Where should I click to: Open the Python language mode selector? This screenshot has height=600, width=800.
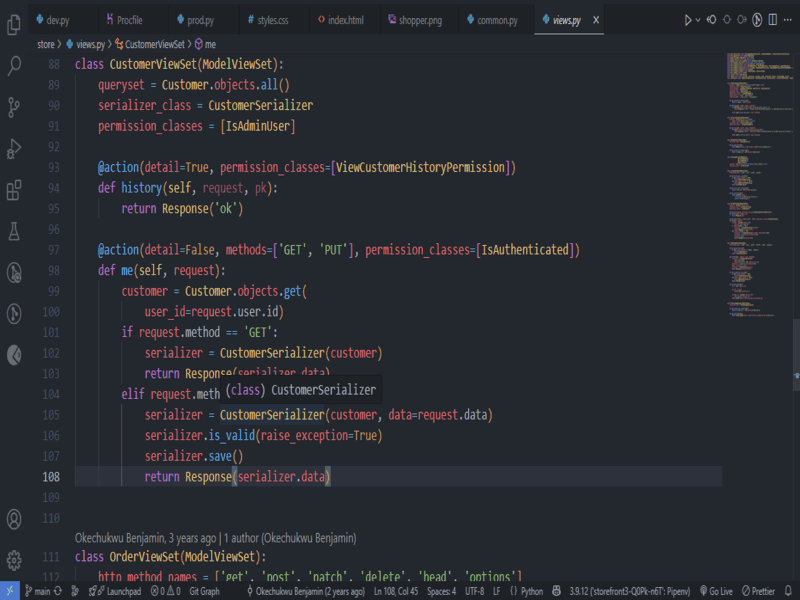pos(526,591)
